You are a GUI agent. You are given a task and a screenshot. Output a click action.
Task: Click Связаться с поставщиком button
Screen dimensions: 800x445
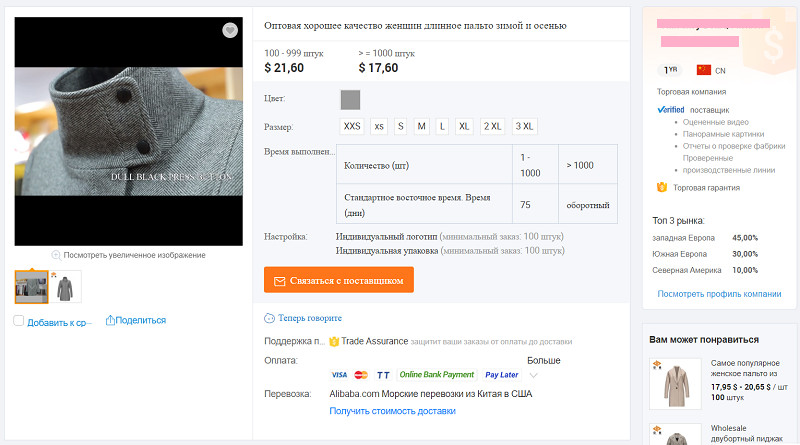[x=339, y=280]
